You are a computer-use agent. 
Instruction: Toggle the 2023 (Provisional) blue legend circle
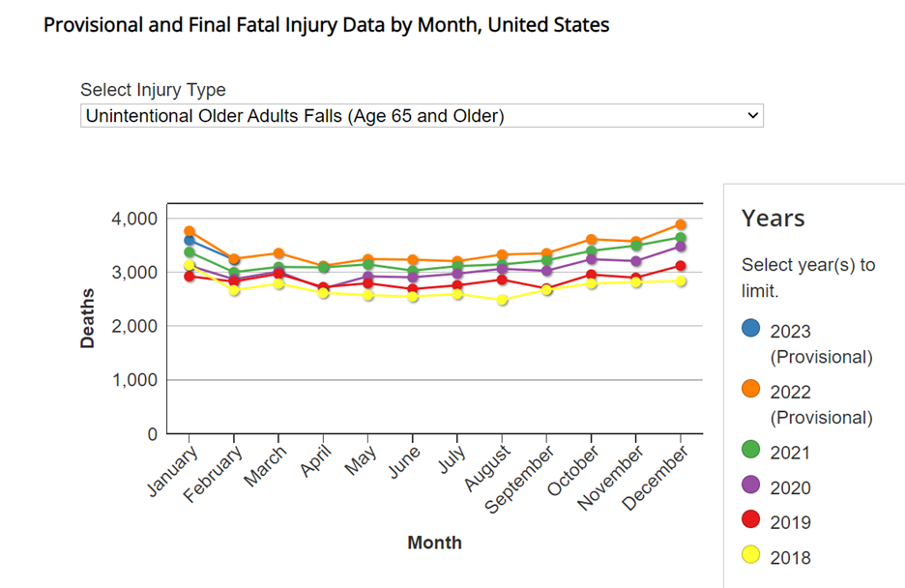pos(751,328)
